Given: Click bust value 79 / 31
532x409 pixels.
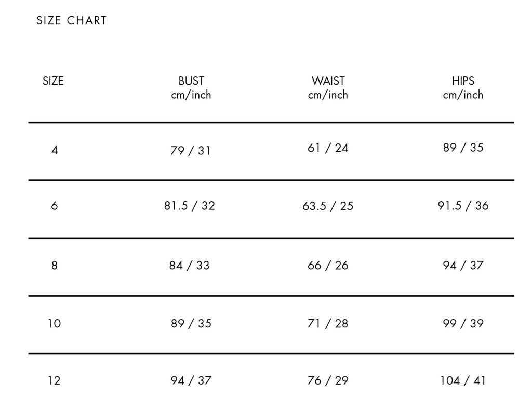Looking at the screenshot, I should pyautogui.click(x=191, y=150).
